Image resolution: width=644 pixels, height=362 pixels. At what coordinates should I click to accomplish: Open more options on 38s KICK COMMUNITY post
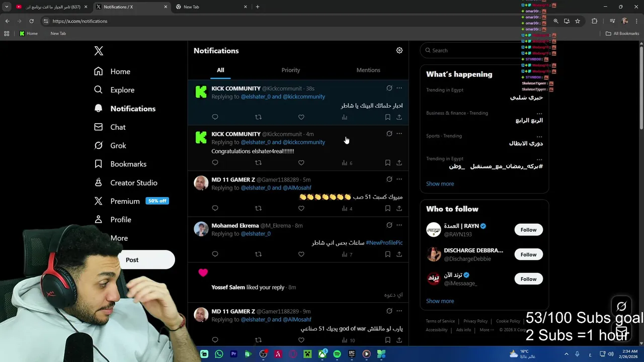point(399,88)
